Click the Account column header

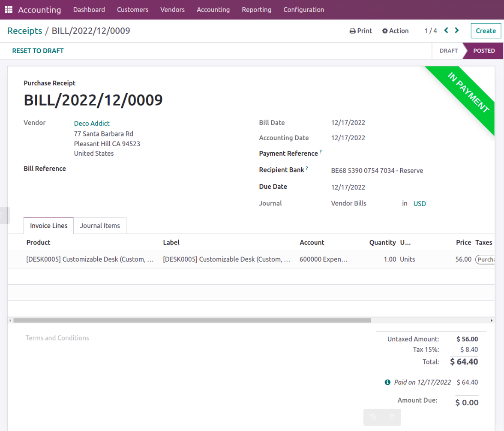tap(312, 243)
